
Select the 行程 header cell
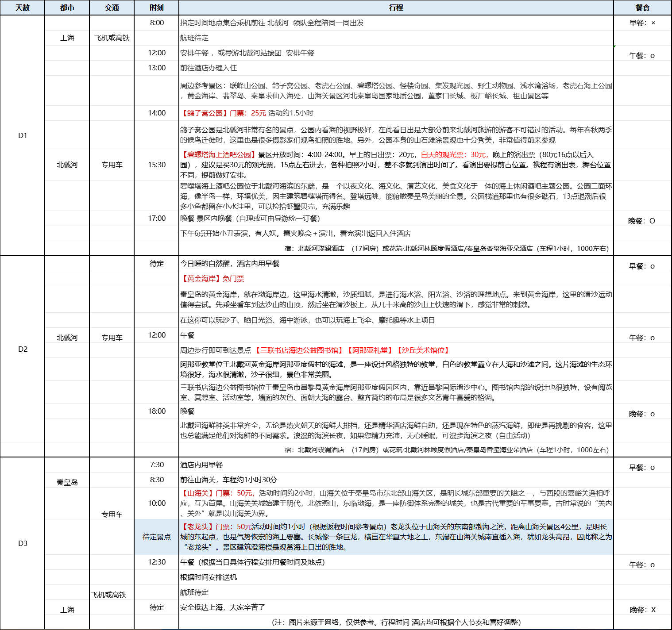(396, 8)
